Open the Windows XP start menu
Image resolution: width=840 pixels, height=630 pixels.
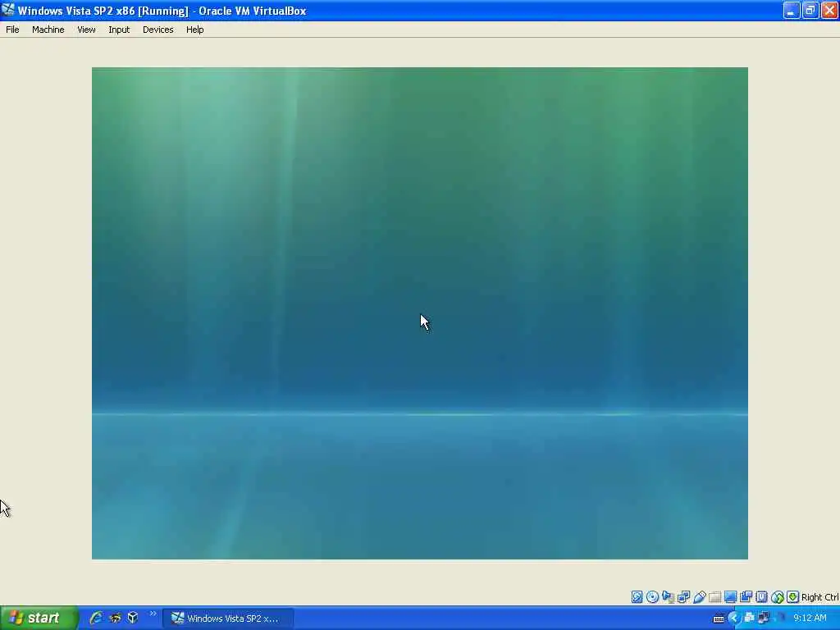pyautogui.click(x=39, y=618)
